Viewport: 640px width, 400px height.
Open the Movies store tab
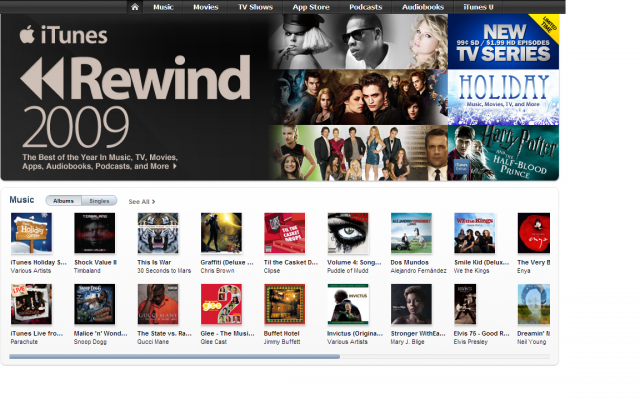tap(206, 7)
